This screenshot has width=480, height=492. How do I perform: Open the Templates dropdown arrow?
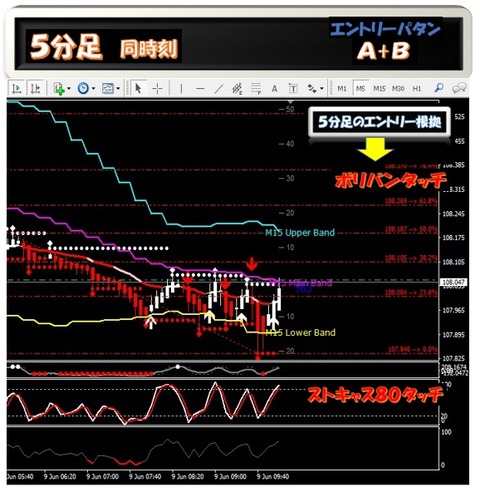tap(118, 89)
